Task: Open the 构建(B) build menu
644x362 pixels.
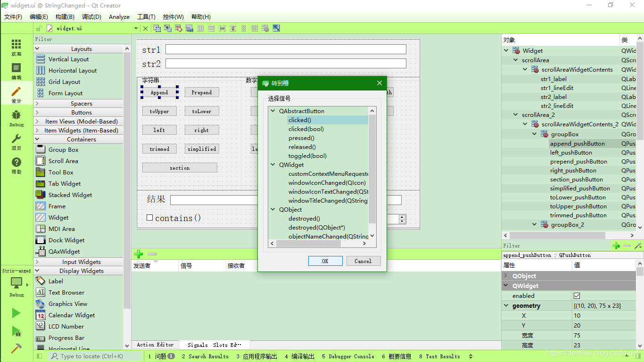Action: point(65,17)
